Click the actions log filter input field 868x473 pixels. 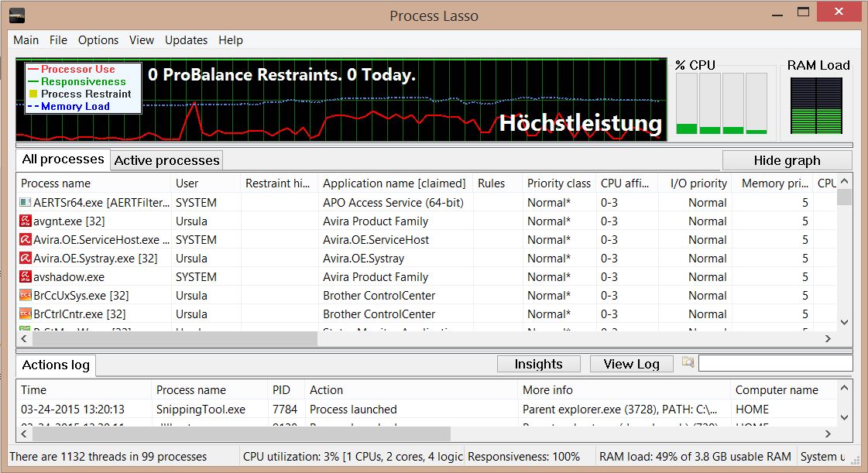[775, 364]
